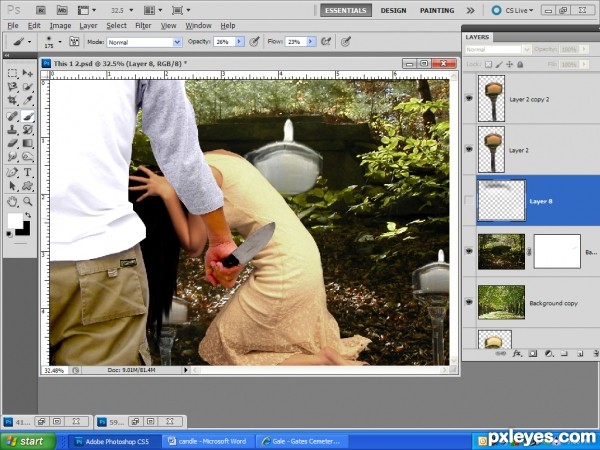Add layer mask in Layers panel
The height and width of the screenshot is (450, 600).
click(533, 354)
